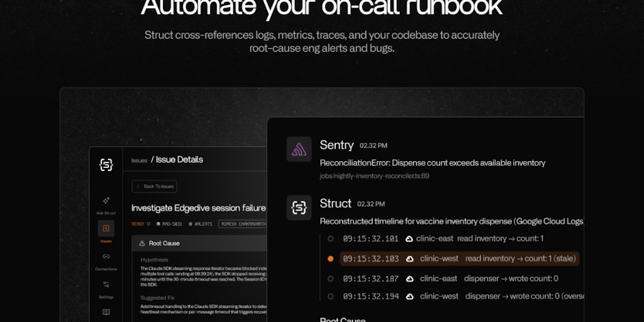This screenshot has width=644, height=322.
Task: Select the timeline marker for 09:15:32.101
Action: pyautogui.click(x=331, y=238)
